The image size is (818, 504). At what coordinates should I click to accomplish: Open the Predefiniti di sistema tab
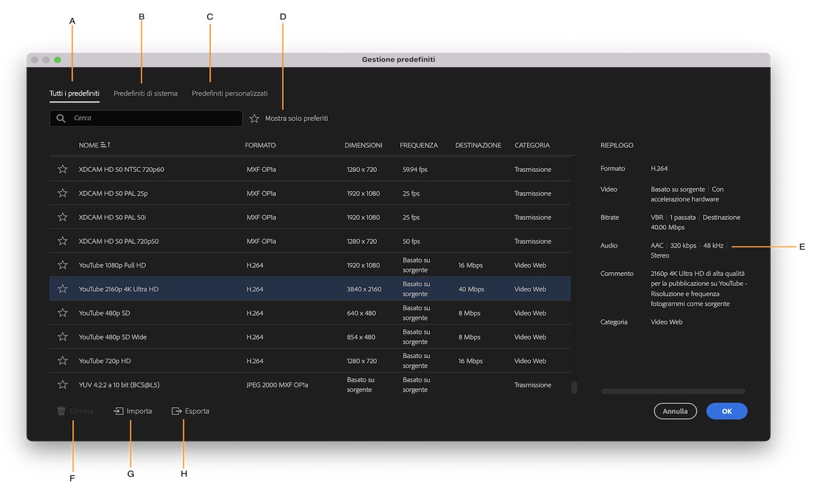click(x=145, y=93)
